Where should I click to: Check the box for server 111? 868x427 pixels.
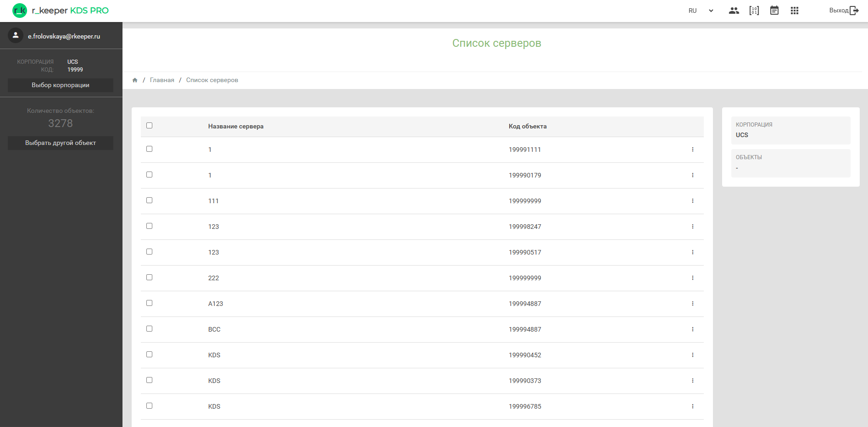click(x=149, y=200)
